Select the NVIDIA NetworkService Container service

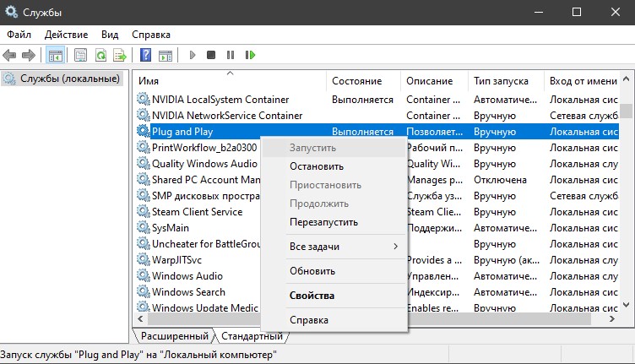tap(227, 116)
